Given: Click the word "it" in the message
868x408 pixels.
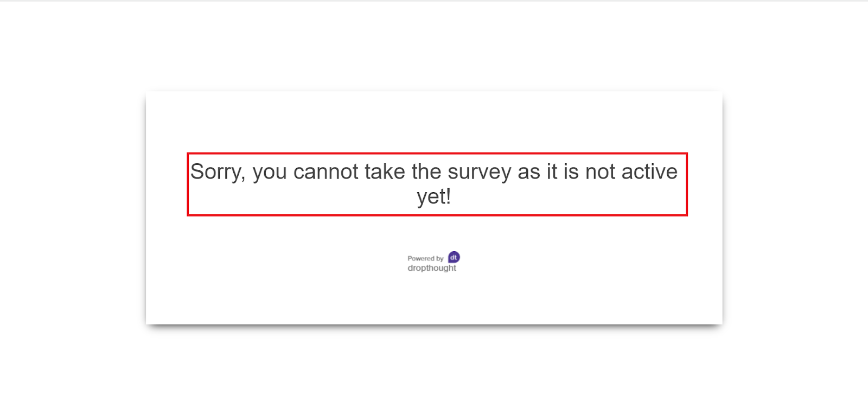Looking at the screenshot, I should [552, 172].
